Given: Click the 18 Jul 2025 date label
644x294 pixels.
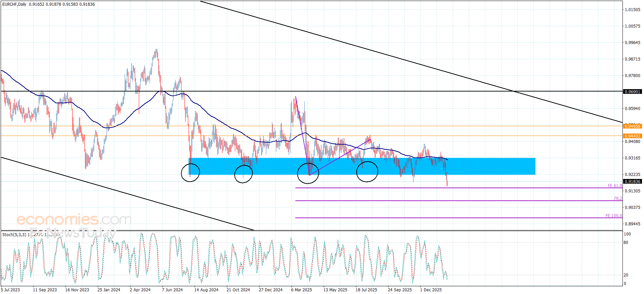Looking at the screenshot, I should click(x=366, y=290).
